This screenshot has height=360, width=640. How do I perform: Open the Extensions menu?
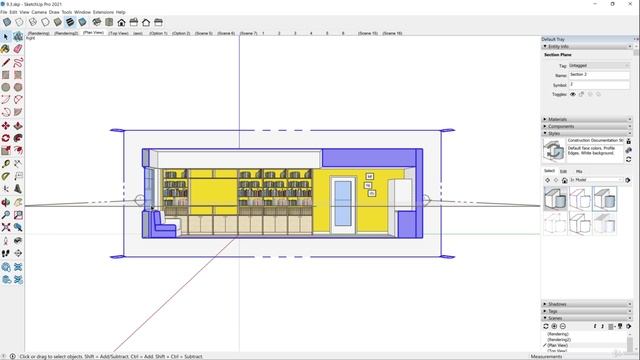(x=103, y=12)
